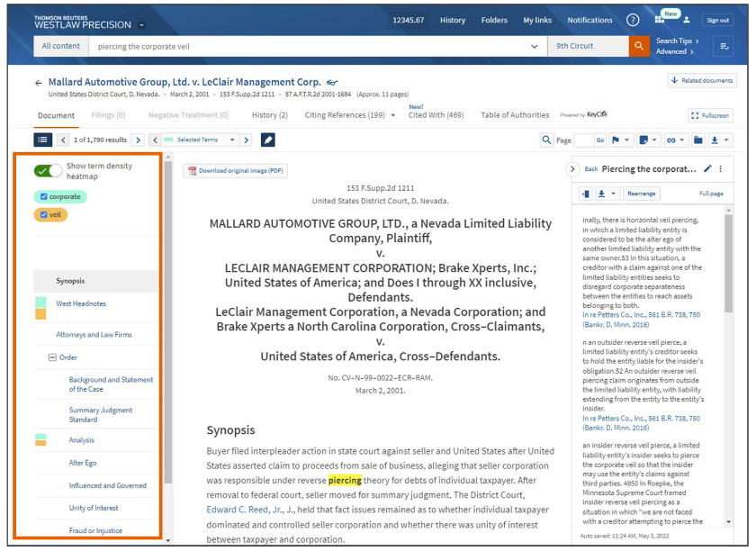Viewport: 756px width, 551px height.
Task: Open the Help question mark icon
Action: (633, 20)
